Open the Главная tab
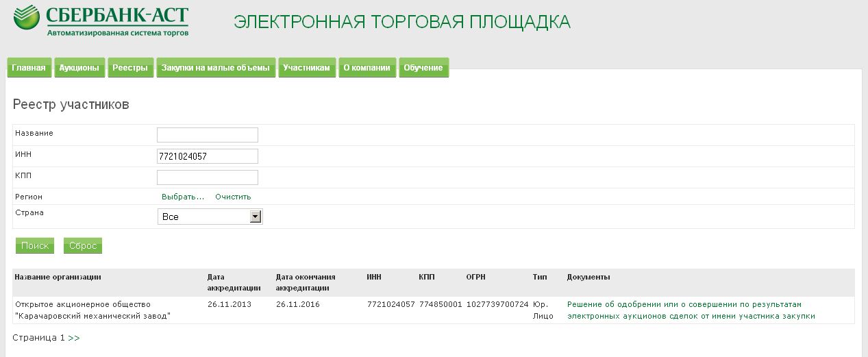Image resolution: width=868 pixels, height=357 pixels. tap(29, 68)
